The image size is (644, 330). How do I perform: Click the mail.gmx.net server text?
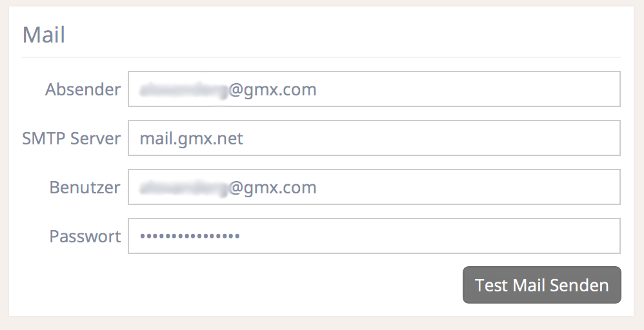pos(192,139)
